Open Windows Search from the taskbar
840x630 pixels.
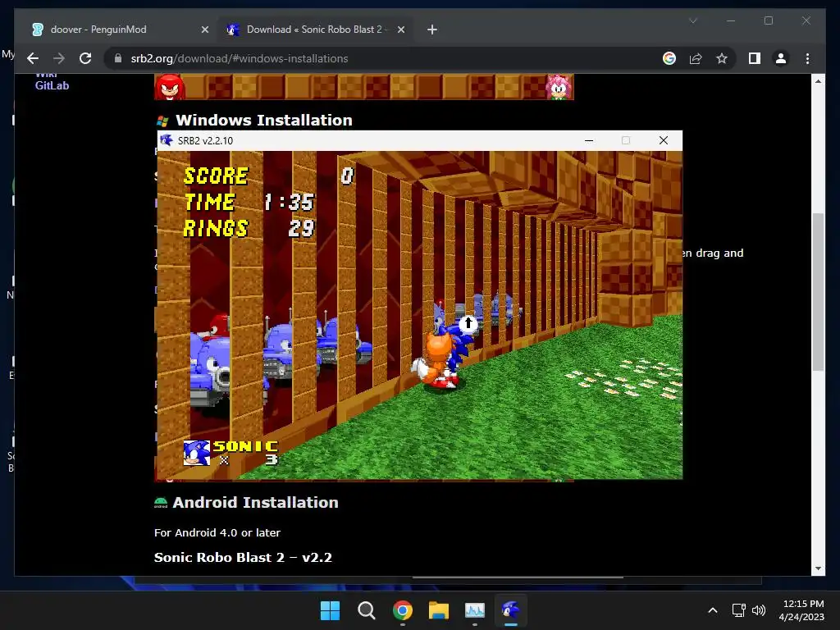(367, 610)
